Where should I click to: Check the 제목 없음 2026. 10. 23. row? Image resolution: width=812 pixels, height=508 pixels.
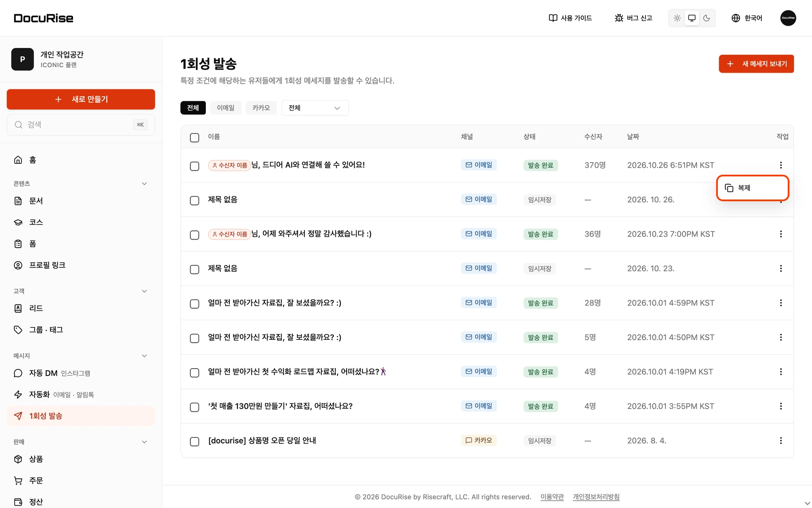(194, 269)
